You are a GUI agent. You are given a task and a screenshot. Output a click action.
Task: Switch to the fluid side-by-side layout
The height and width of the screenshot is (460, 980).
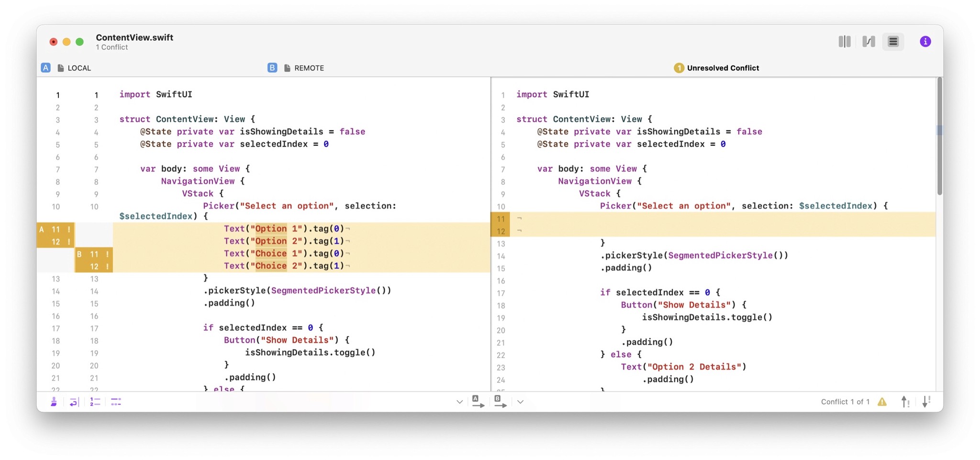869,42
